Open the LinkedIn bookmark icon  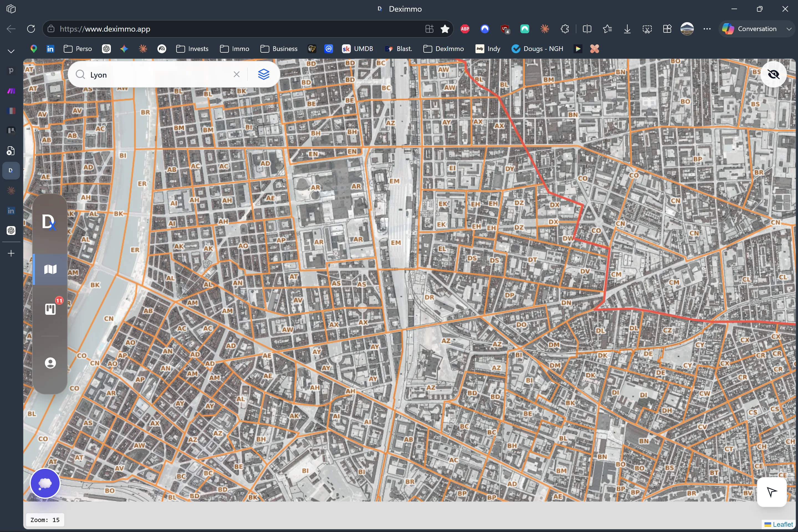[50, 48]
